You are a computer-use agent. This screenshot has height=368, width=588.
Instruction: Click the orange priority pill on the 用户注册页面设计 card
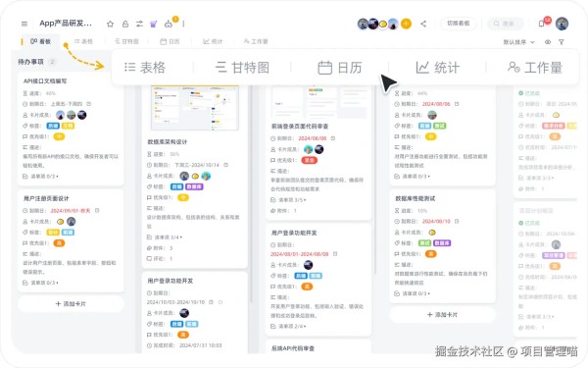[x=59, y=243]
